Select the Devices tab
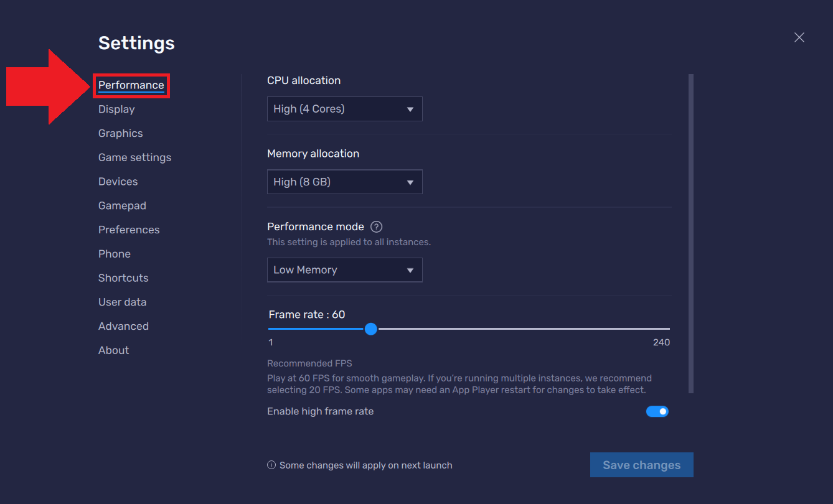Viewport: 833px width, 504px height. click(118, 182)
